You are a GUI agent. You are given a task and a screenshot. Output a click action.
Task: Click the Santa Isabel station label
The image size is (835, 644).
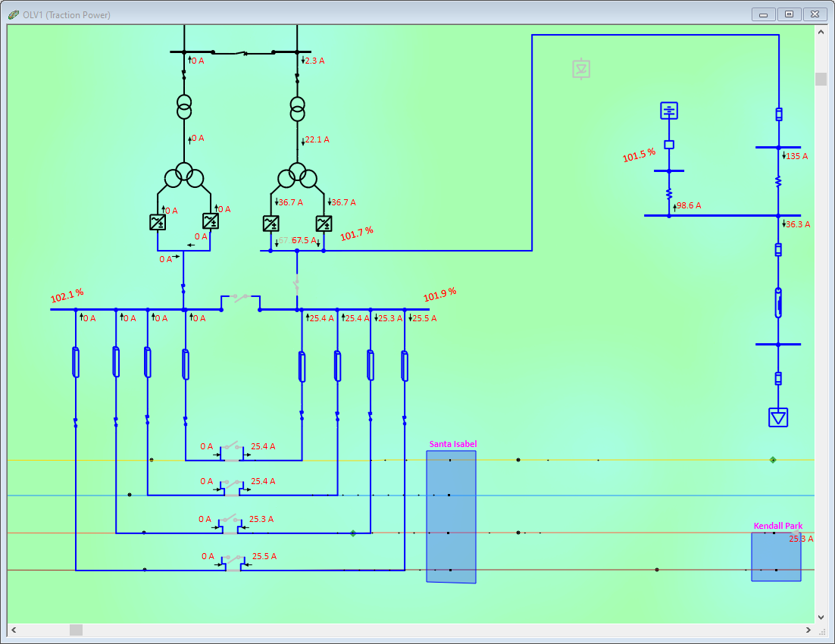[x=453, y=444]
